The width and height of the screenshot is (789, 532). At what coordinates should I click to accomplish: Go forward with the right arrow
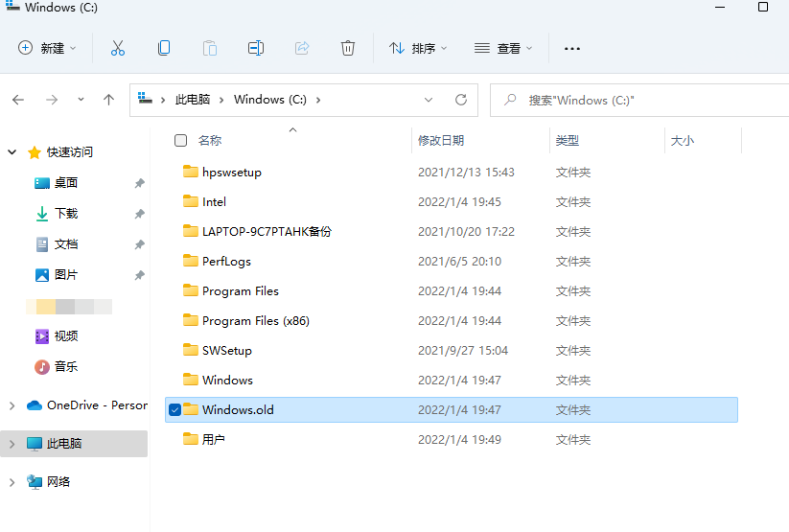(x=52, y=100)
